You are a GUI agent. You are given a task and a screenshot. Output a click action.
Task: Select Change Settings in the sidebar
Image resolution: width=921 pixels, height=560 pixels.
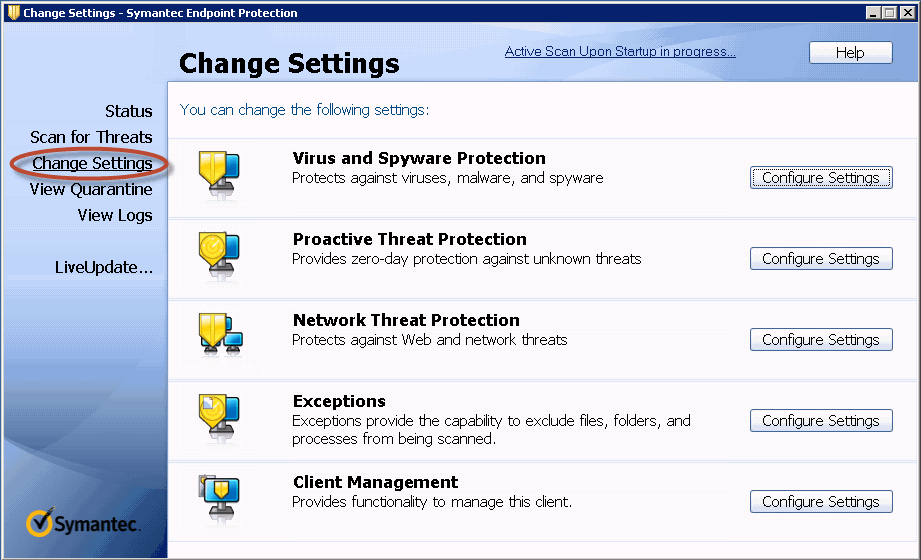(x=92, y=163)
